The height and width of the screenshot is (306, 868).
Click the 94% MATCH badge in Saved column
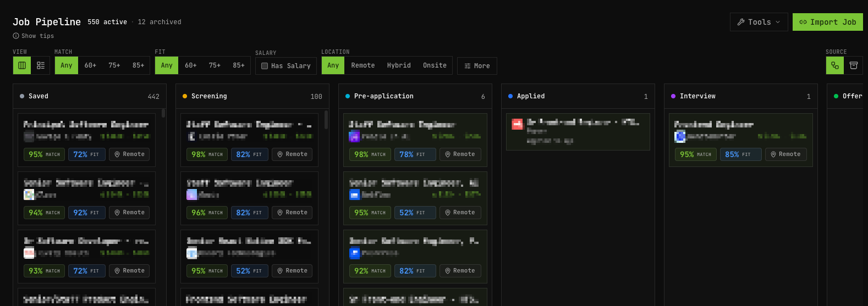(44, 213)
